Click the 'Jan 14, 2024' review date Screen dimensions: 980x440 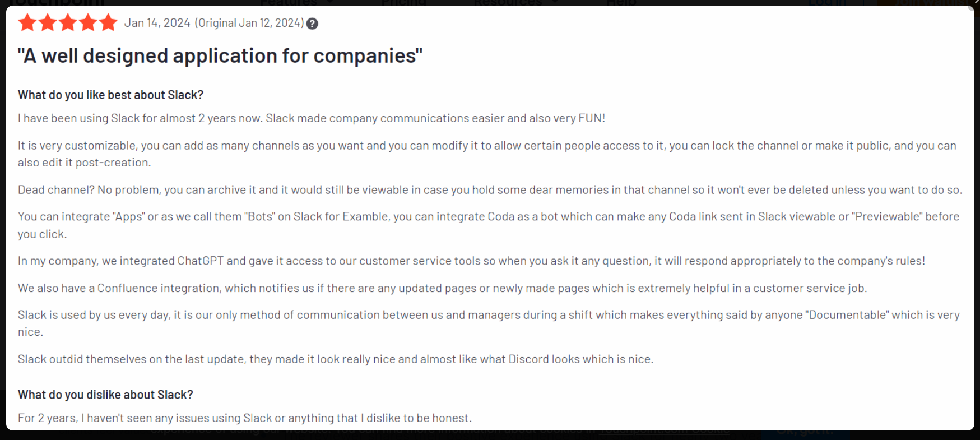click(157, 23)
